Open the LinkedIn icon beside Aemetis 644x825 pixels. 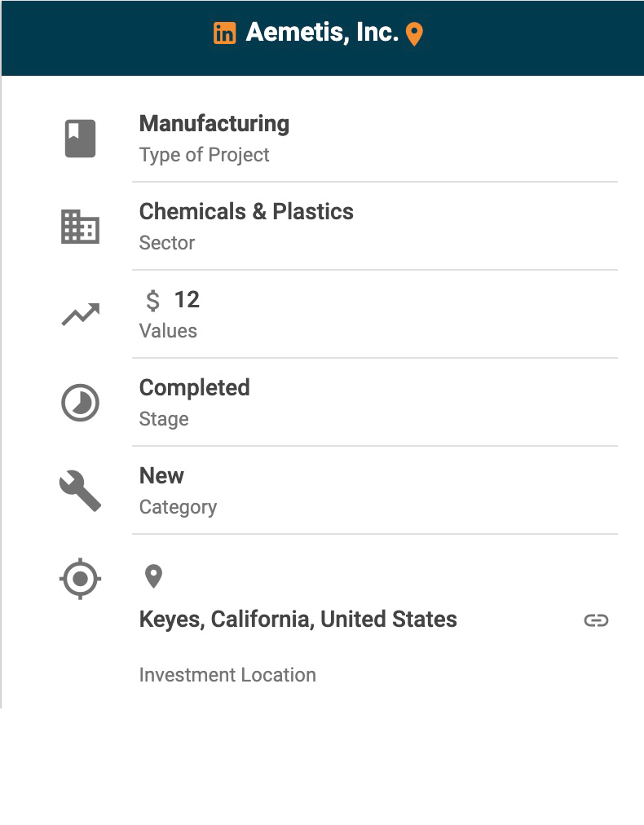pyautogui.click(x=224, y=33)
